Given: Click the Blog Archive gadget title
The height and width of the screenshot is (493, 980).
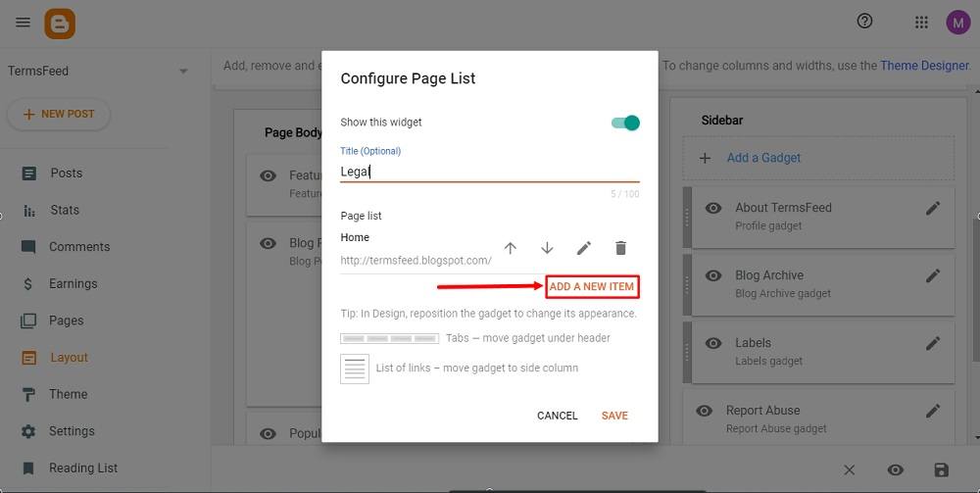Looking at the screenshot, I should (x=769, y=275).
